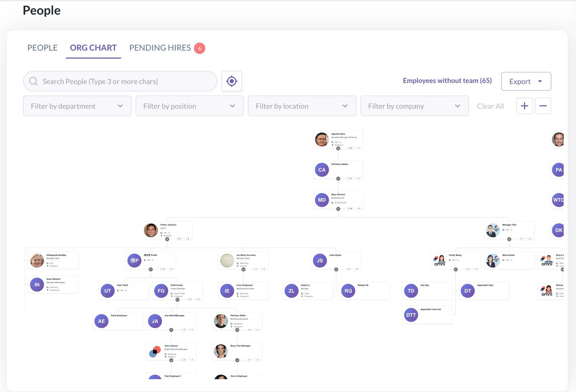Collapse Mary Director's subordinates toggle

(338, 209)
